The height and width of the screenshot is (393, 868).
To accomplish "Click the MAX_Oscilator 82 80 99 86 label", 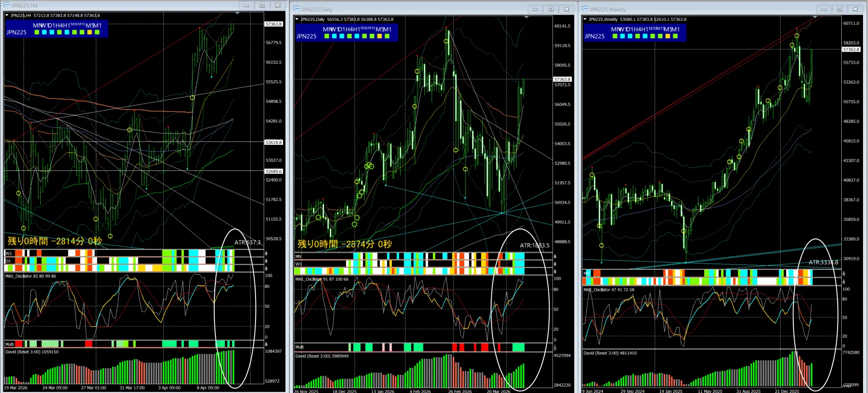I will coord(31,276).
